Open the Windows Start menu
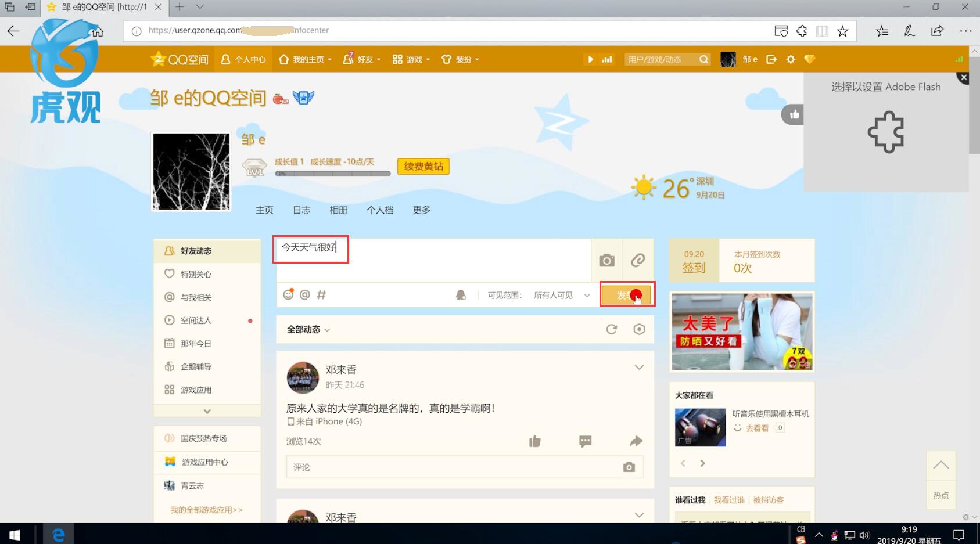This screenshot has height=544, width=980. tap(15, 534)
